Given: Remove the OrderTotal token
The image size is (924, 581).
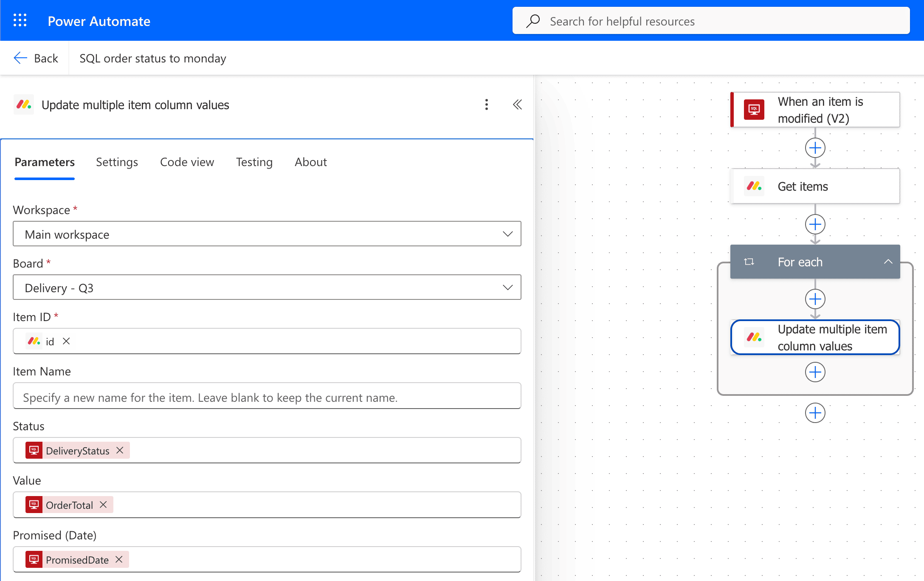Looking at the screenshot, I should [x=103, y=505].
